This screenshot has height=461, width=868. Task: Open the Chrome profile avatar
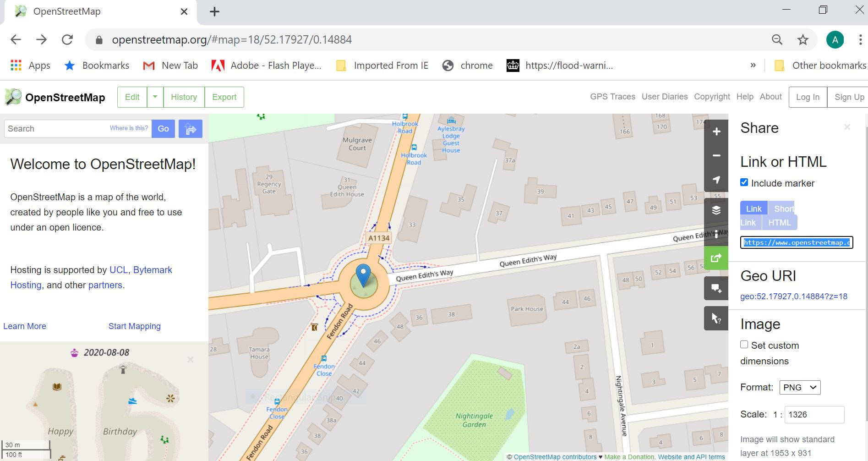click(835, 40)
